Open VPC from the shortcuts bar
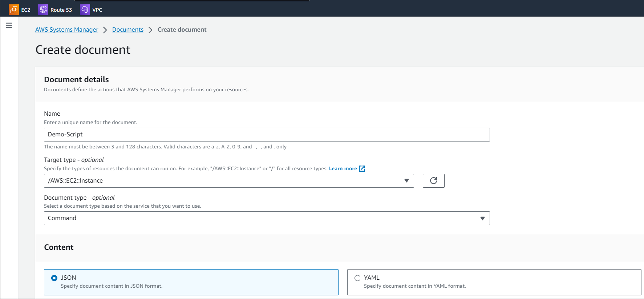 click(x=97, y=10)
